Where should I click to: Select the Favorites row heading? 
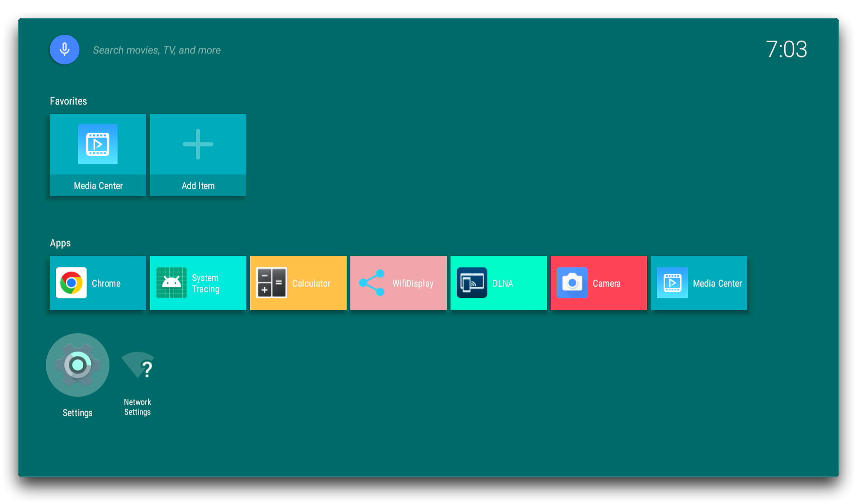[68, 101]
